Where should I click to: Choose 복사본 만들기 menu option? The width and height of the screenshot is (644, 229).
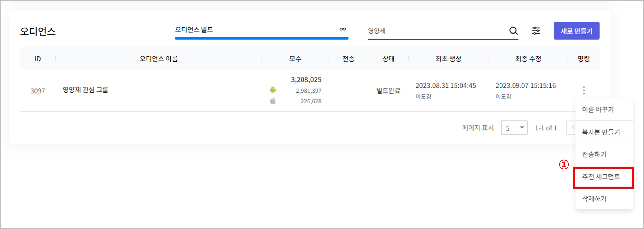coord(601,132)
